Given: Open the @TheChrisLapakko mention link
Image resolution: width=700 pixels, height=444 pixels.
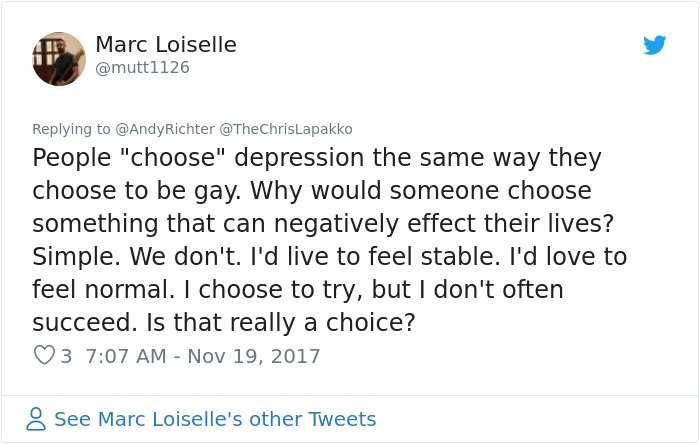Looking at the screenshot, I should click(x=286, y=129).
